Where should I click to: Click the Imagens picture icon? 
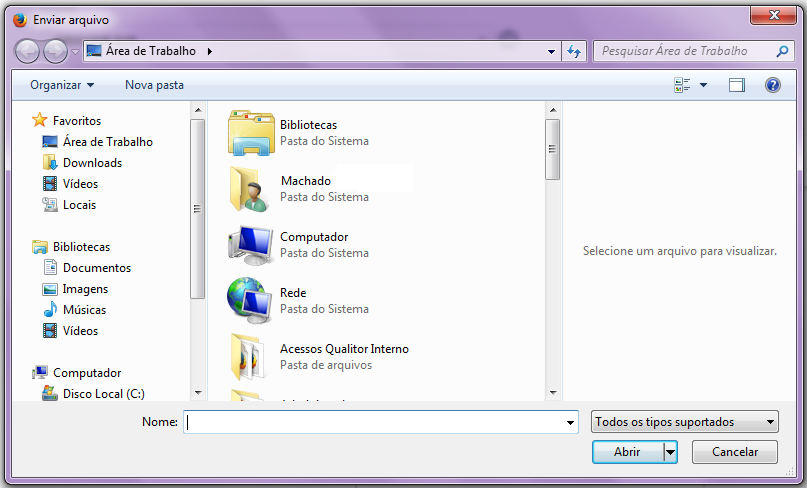click(x=50, y=289)
